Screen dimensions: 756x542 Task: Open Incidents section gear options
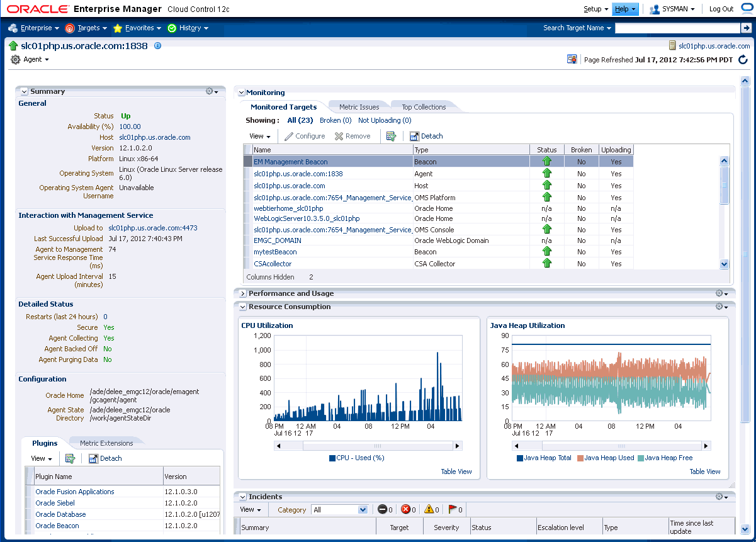(x=722, y=497)
